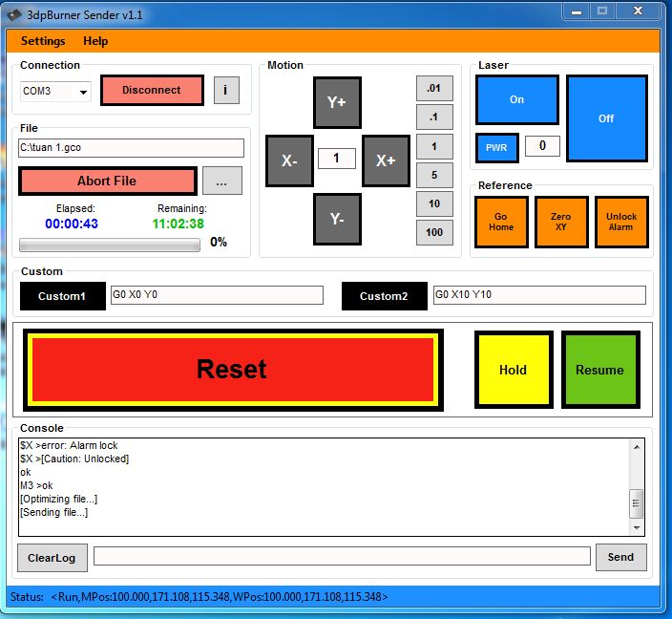Set the jog step to 5

[x=434, y=175]
